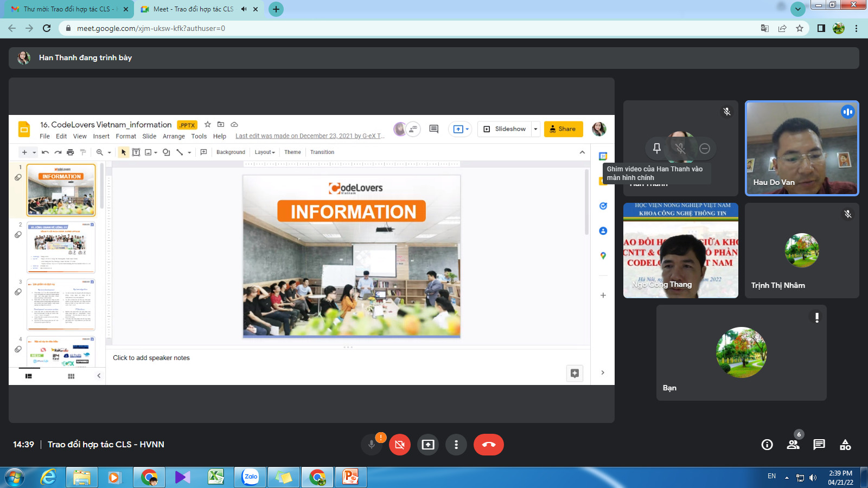Viewport: 868px width, 488px height.
Task: Open the last edit history link
Action: [x=310, y=136]
